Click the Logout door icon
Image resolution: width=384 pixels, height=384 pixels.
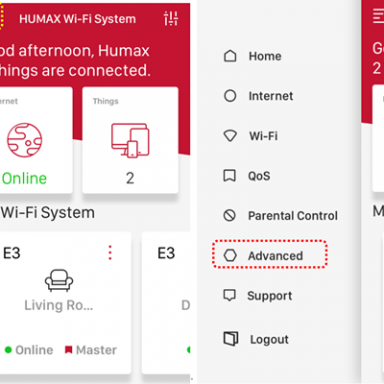click(x=230, y=339)
